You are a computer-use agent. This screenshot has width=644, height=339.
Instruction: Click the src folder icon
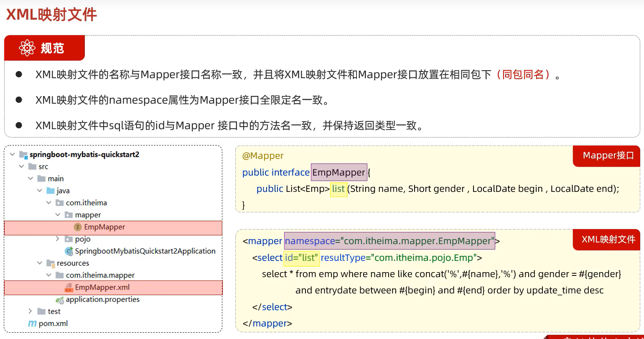(32, 167)
